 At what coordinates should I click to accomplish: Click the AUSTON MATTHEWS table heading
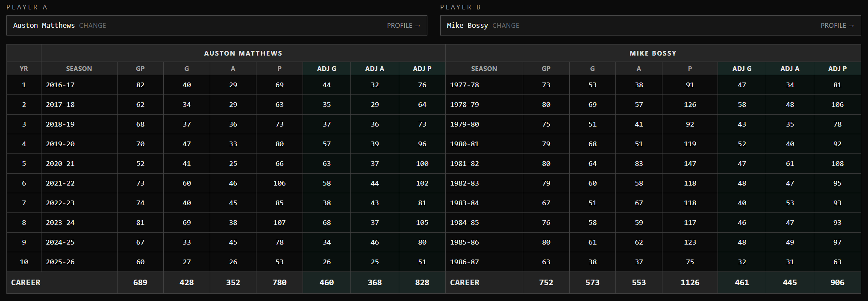(243, 53)
